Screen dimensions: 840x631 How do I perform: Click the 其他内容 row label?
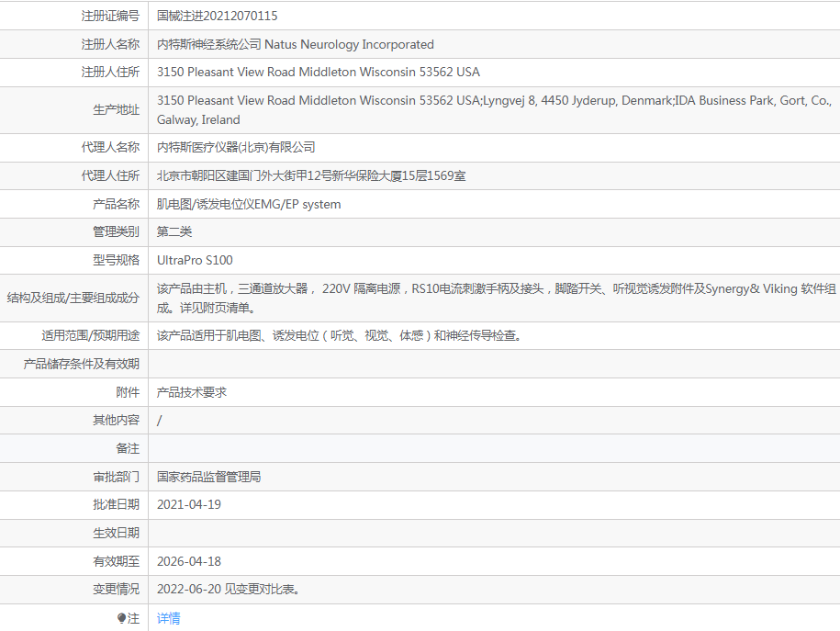[x=117, y=421]
